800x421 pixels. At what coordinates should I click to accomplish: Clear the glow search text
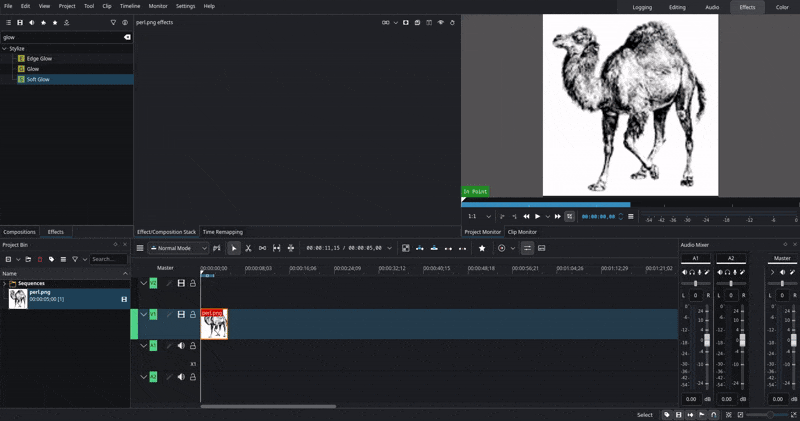tap(127, 37)
